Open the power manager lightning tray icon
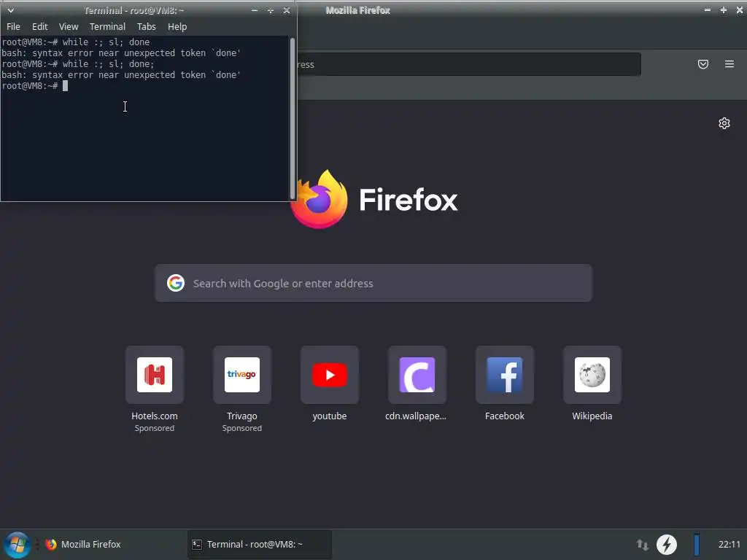 (667, 544)
